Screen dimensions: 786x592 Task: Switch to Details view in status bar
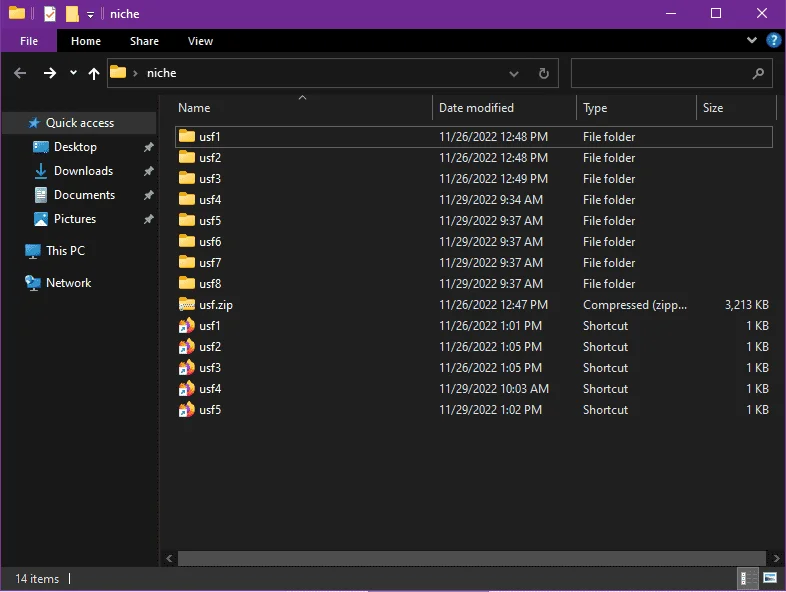point(746,578)
